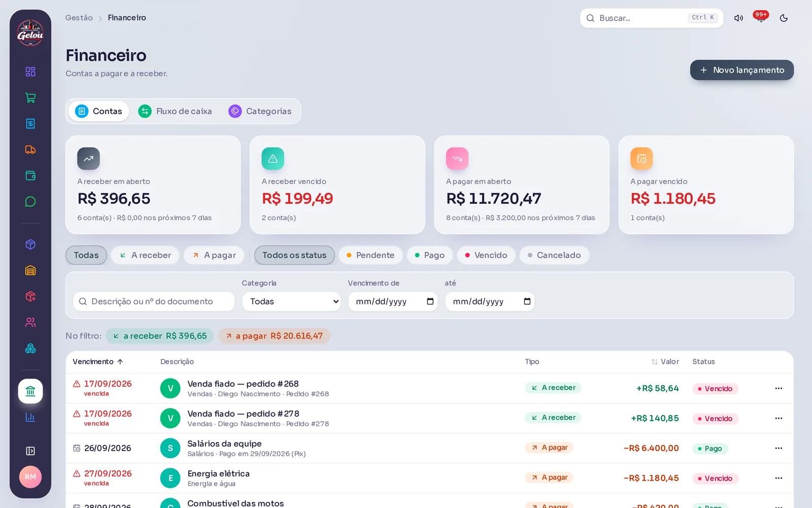
Task: Click Descrição ou nº do documento field
Action: (154, 301)
